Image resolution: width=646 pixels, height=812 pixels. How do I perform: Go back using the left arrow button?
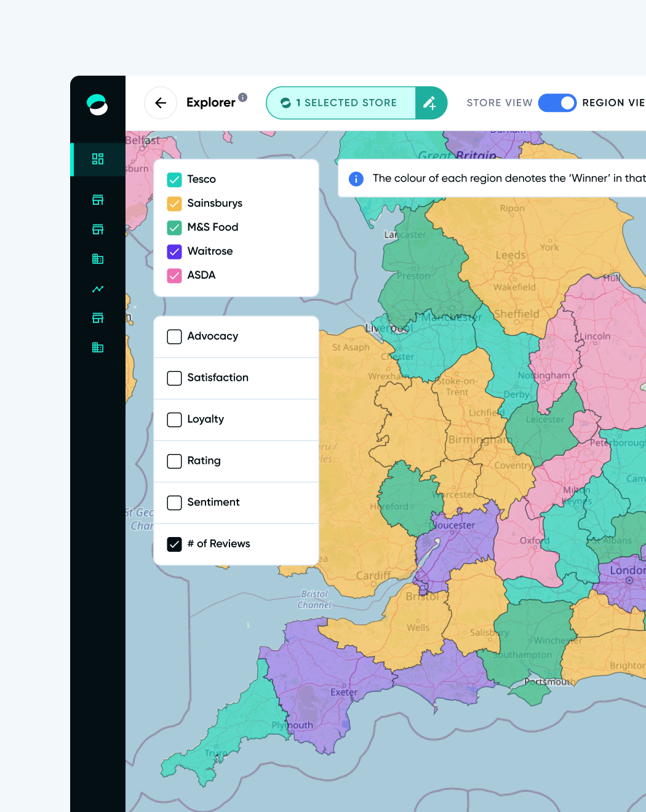point(161,103)
